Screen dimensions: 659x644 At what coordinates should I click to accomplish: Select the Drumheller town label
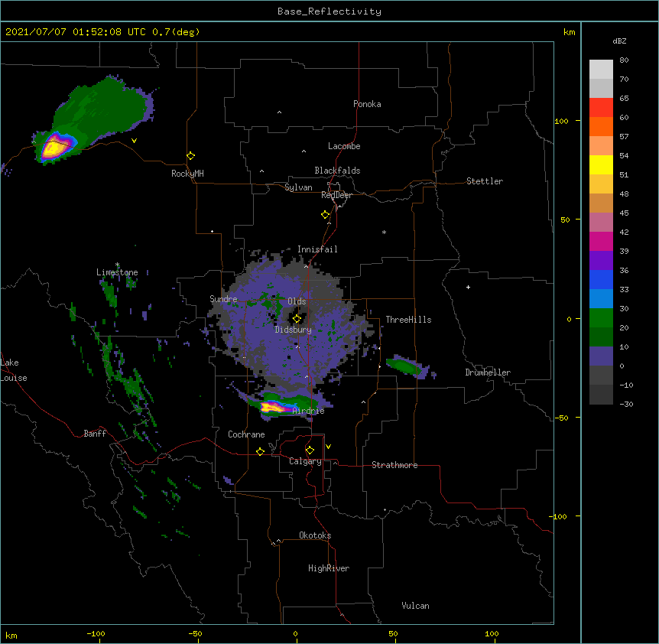point(488,372)
